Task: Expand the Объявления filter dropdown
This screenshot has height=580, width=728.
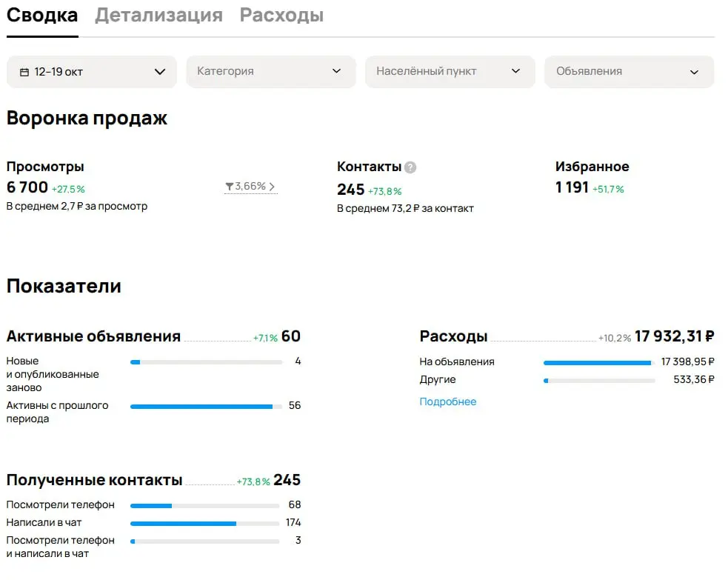Action: 629,71
